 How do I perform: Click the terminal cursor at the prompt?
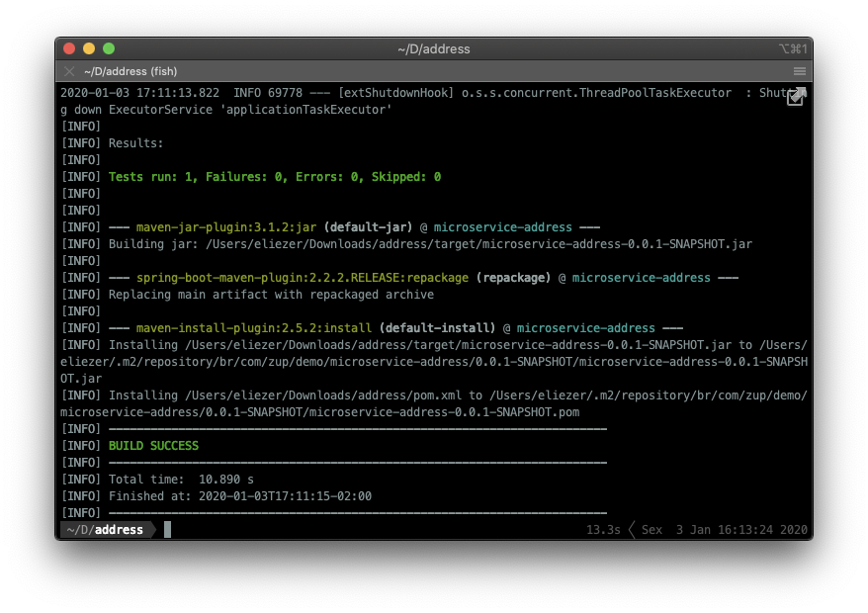coord(168,530)
